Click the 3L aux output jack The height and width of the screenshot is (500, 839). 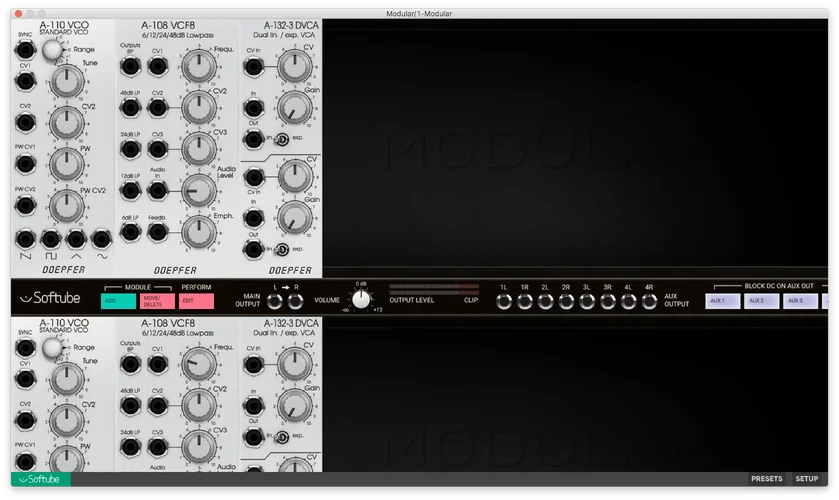tap(587, 302)
